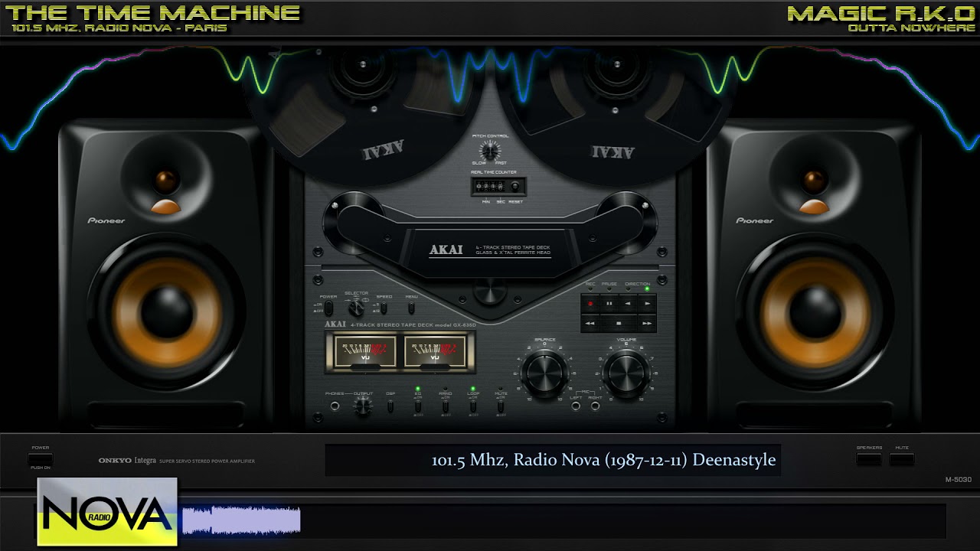
Task: Click the Radio NOVA logo
Action: tap(107, 511)
